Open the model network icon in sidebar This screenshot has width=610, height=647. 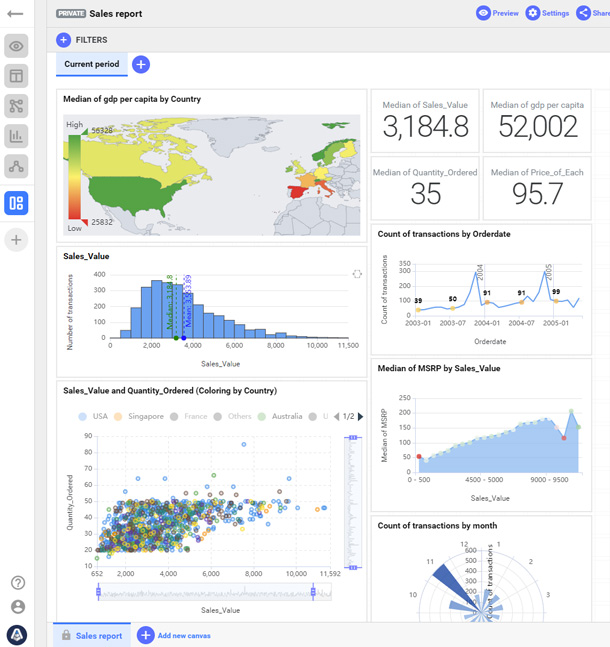coord(16,166)
